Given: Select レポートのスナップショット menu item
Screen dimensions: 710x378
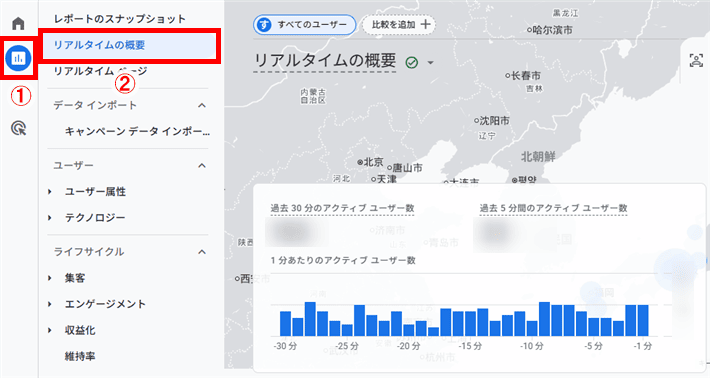Looking at the screenshot, I should point(120,19).
